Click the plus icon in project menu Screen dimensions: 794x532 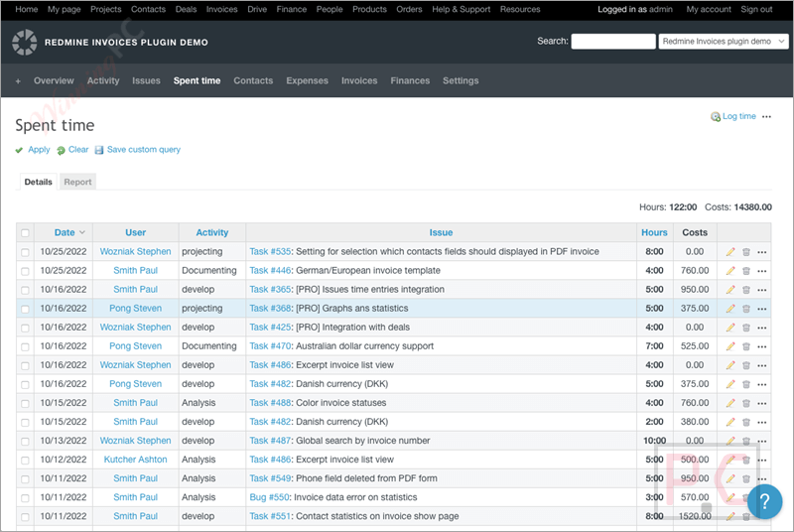pyautogui.click(x=18, y=81)
